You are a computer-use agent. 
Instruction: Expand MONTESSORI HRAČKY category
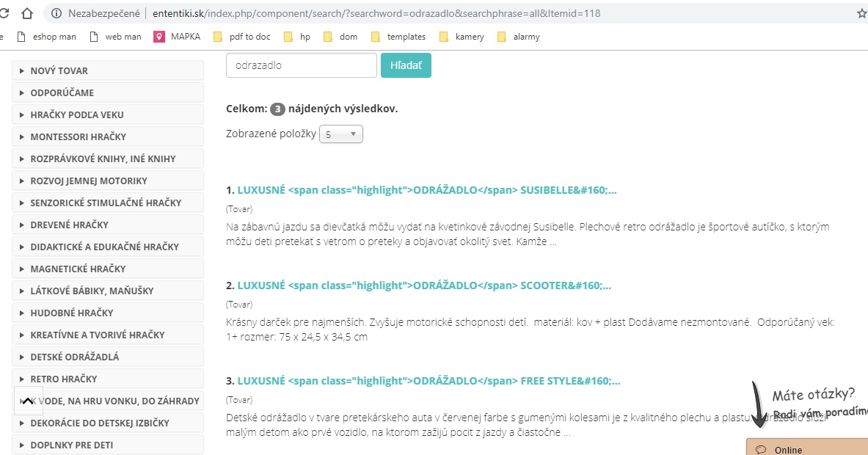(x=108, y=136)
